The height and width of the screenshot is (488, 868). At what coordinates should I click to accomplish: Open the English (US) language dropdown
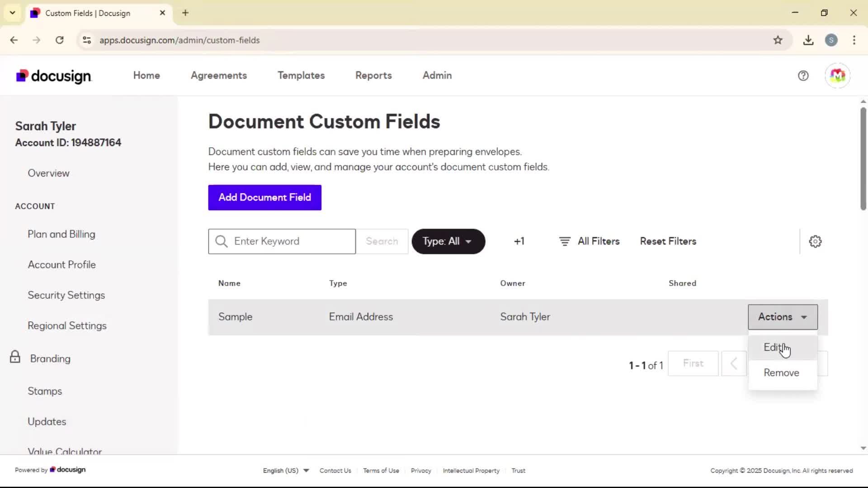coord(286,470)
